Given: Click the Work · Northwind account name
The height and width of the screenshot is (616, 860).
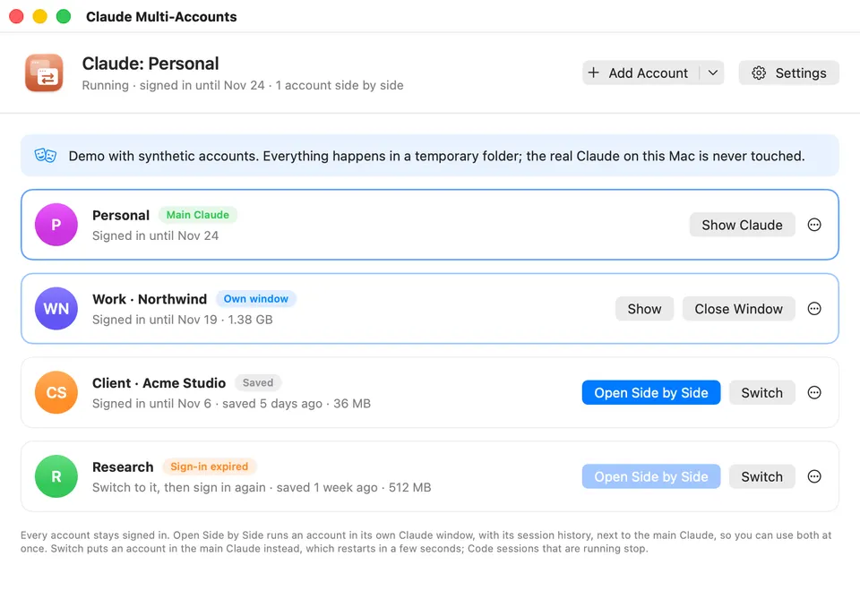Looking at the screenshot, I should (150, 299).
